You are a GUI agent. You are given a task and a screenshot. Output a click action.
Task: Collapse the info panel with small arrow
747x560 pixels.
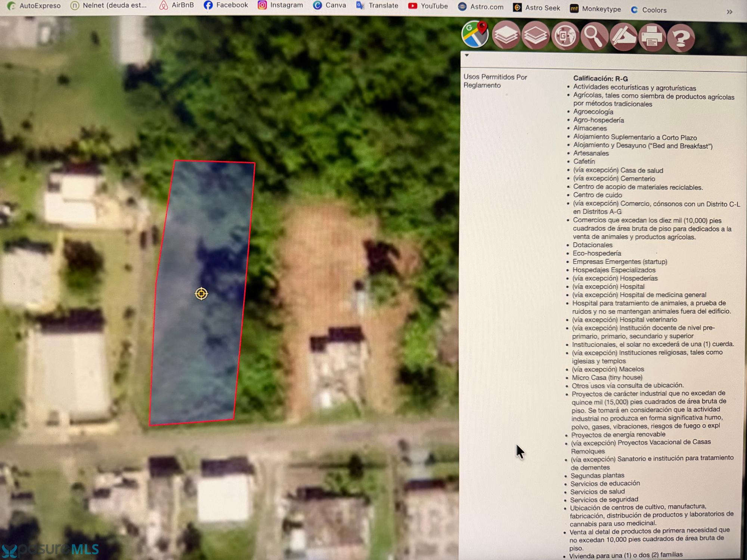coord(467,55)
